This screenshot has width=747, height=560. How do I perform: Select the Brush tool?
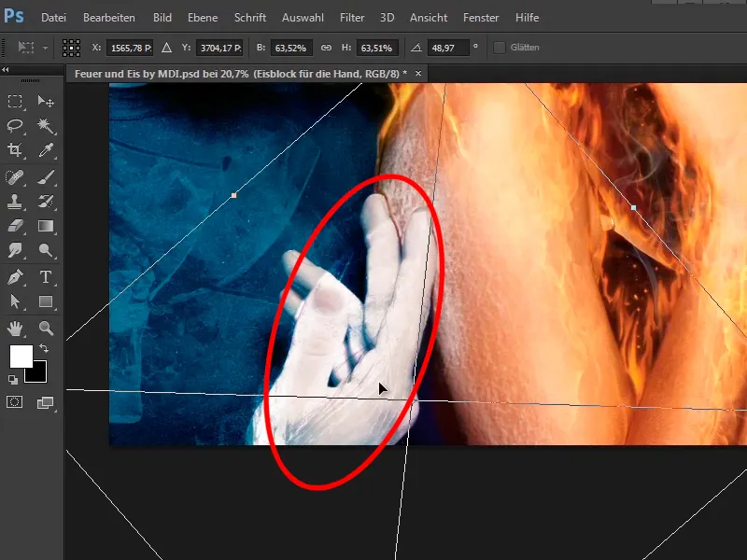pos(46,177)
